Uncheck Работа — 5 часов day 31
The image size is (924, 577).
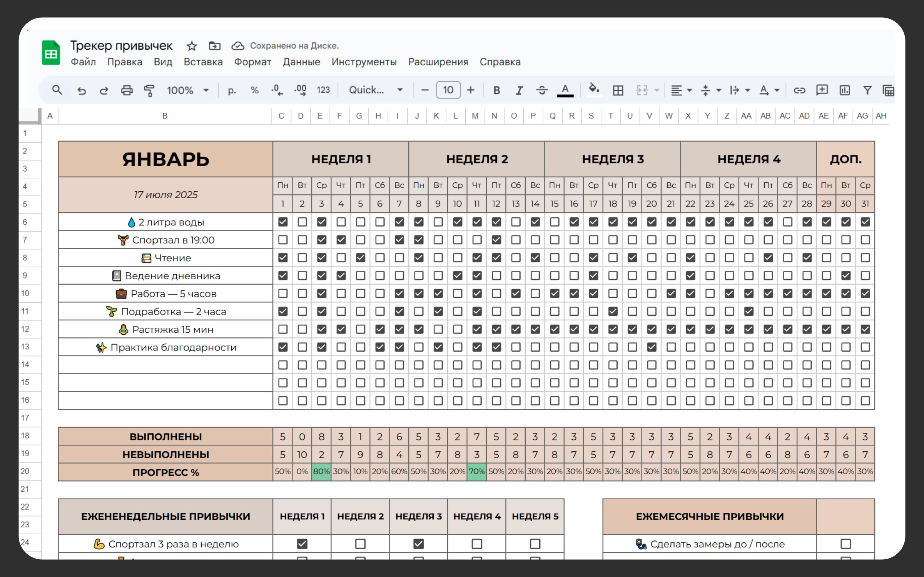(x=865, y=294)
